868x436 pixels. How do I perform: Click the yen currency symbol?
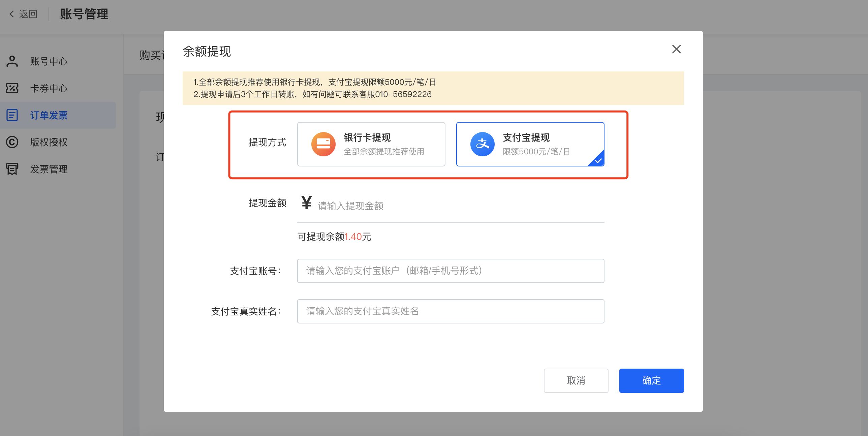coord(306,203)
